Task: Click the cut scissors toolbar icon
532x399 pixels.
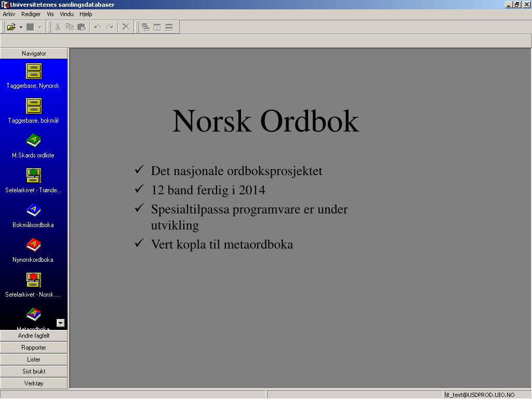Action: [x=58, y=27]
